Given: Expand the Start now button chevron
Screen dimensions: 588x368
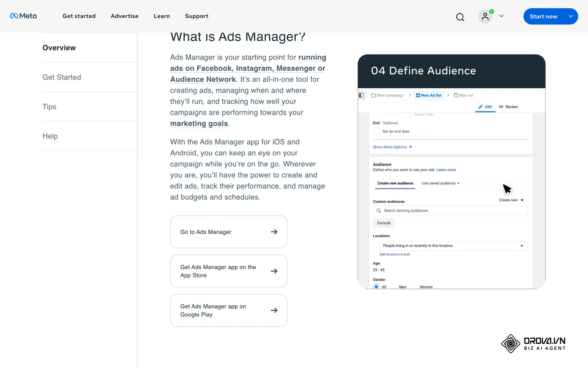Looking at the screenshot, I should pyautogui.click(x=571, y=16).
